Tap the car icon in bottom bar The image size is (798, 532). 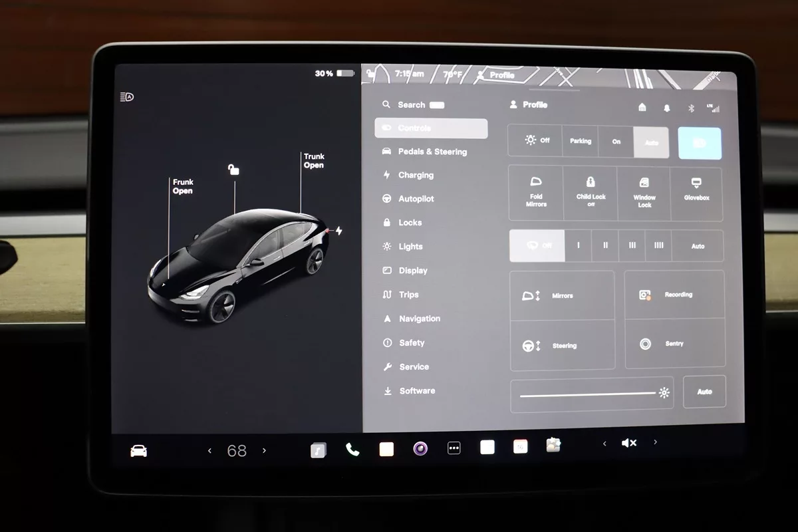(x=138, y=451)
